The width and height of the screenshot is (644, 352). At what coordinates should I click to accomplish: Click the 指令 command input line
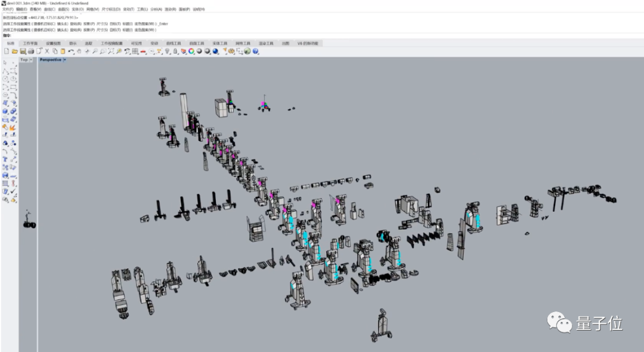tap(322, 35)
